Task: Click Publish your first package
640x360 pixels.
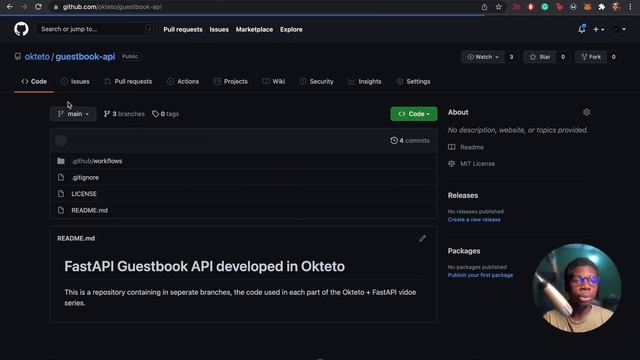Action: (480, 275)
